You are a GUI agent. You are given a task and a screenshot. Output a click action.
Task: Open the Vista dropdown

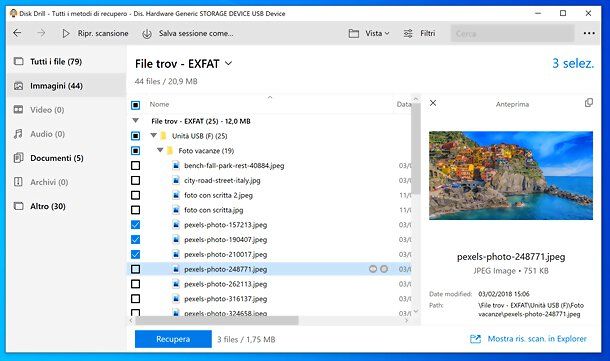coord(369,33)
